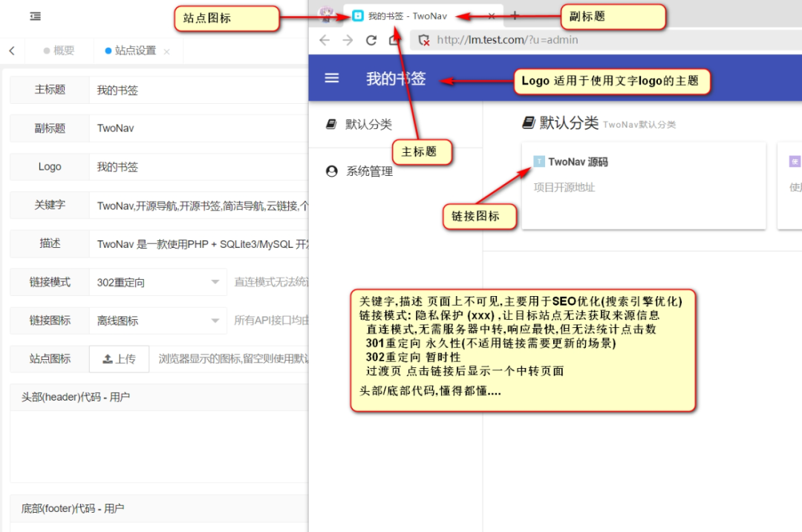Click the 上传 button for 站点图标
The image size is (802, 532).
[x=119, y=359]
